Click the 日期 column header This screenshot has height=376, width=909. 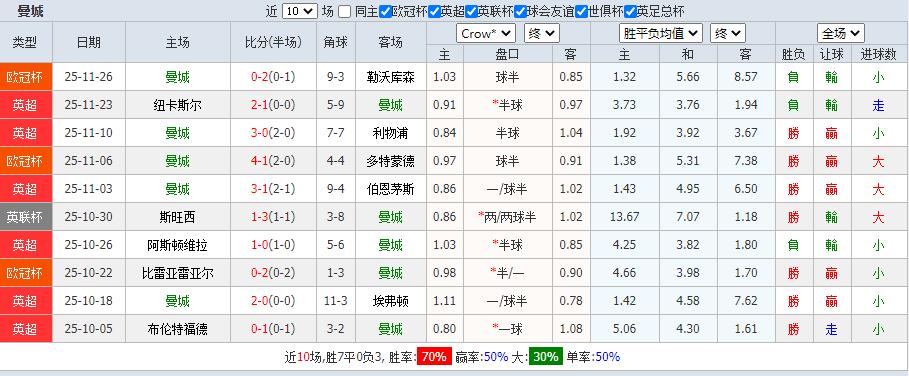(x=89, y=42)
